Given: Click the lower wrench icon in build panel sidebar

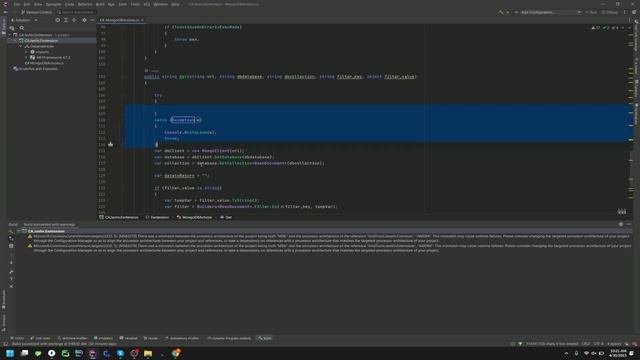Looking at the screenshot, I should [11, 272].
